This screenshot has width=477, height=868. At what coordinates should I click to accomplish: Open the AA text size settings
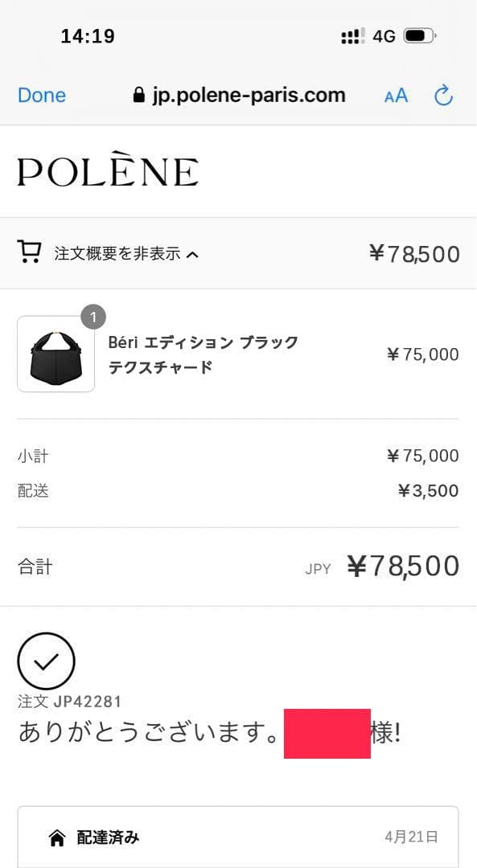point(395,95)
